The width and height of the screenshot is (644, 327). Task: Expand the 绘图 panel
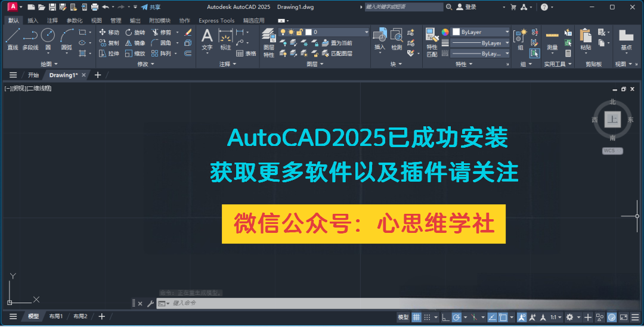(49, 64)
